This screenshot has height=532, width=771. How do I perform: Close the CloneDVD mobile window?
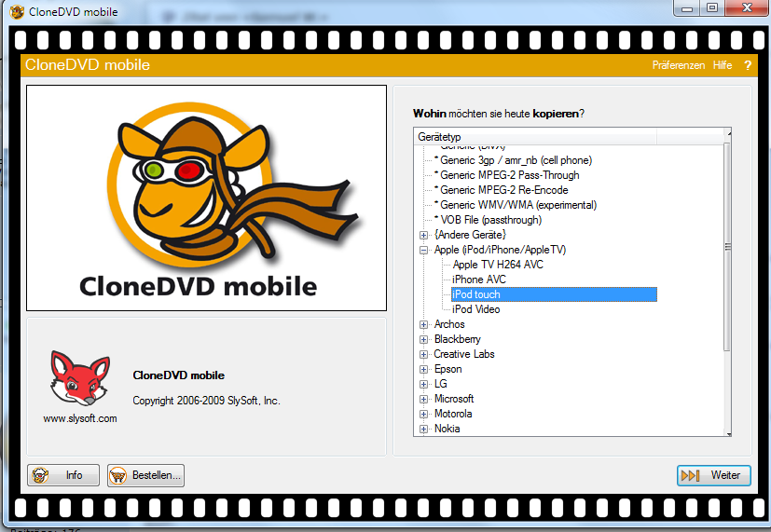coord(747,7)
